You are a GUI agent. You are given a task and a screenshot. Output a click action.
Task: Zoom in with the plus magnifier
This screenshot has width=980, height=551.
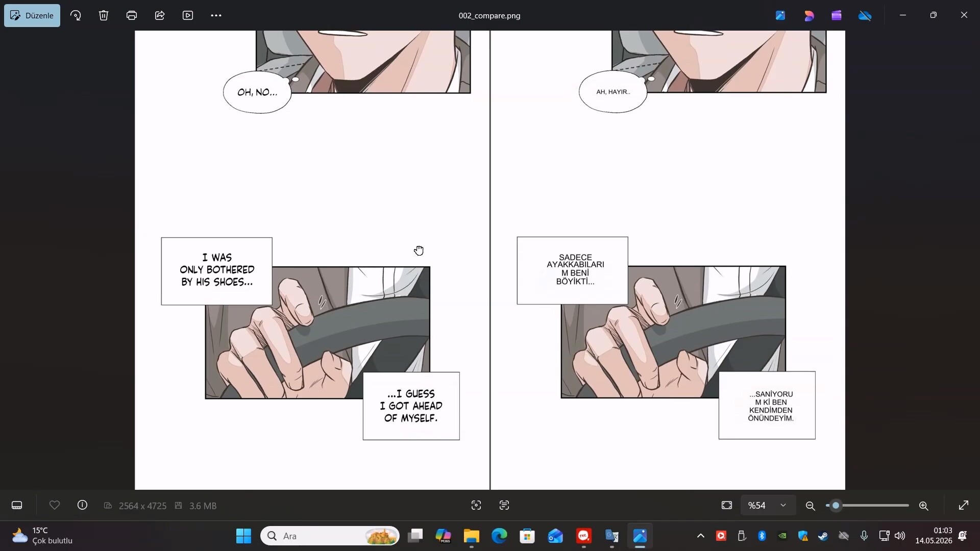click(924, 506)
